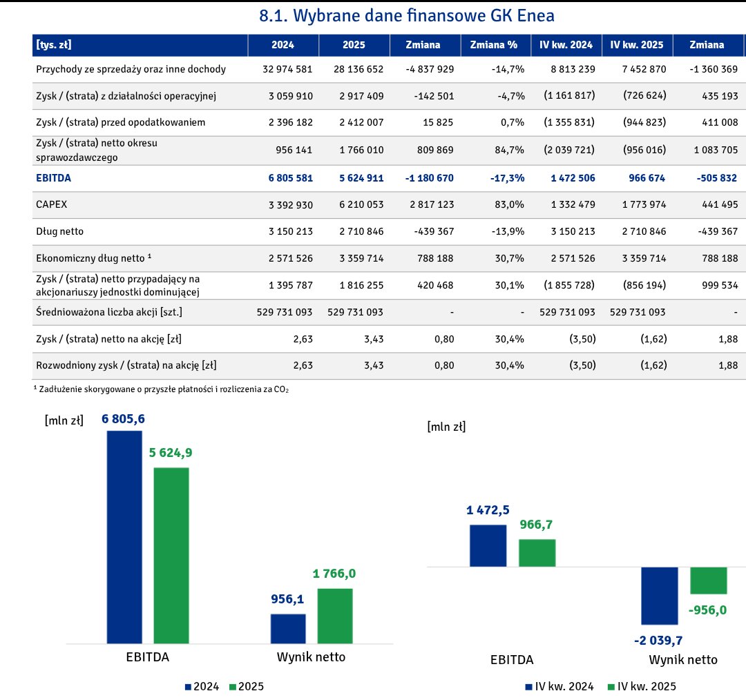Click the blue IV kw. 2024 EBITDA bar
Image resolution: width=746 pixels, height=700 pixels.
(x=488, y=546)
